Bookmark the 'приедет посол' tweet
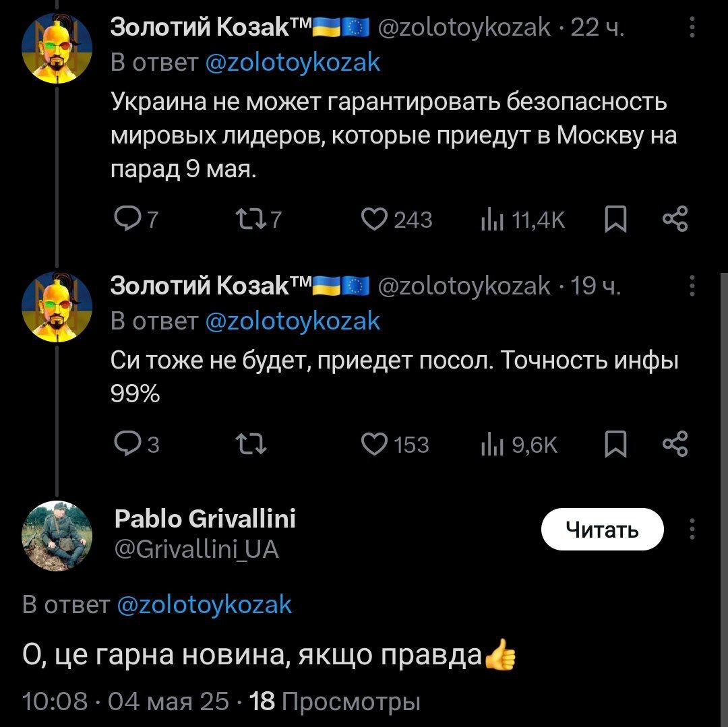The image size is (728, 727). [x=615, y=444]
